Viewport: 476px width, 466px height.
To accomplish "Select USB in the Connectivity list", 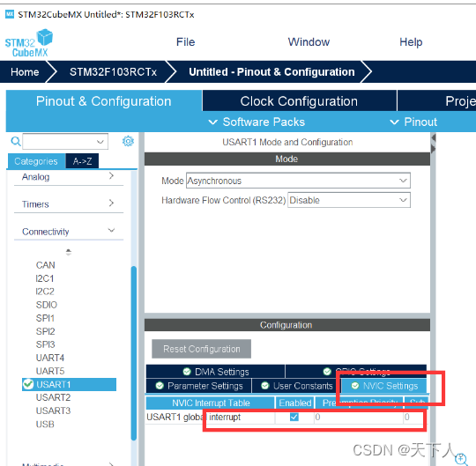I will 45,424.
